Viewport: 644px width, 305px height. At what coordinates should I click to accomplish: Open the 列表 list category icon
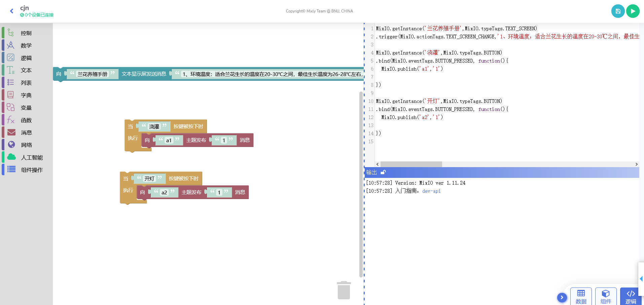tap(11, 83)
